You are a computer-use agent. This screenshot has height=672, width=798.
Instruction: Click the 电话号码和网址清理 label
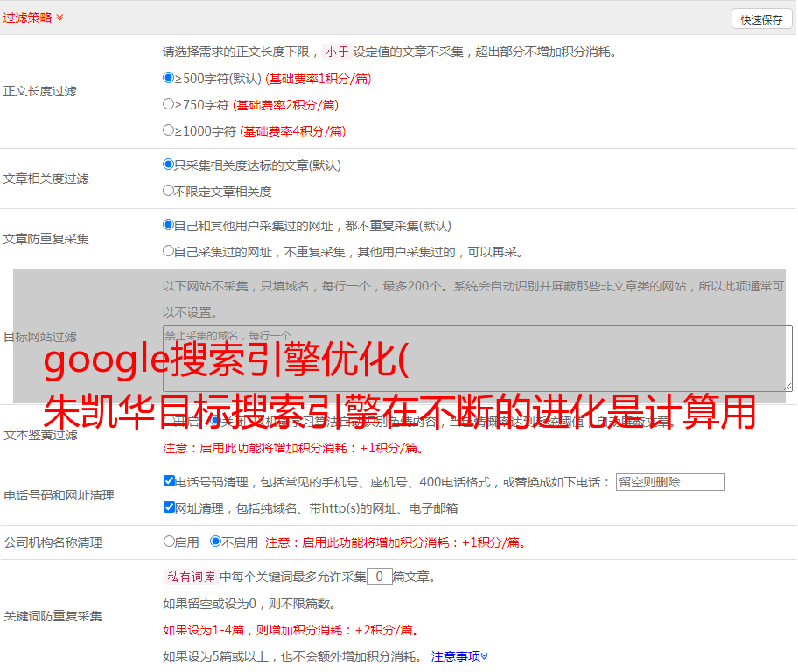(59, 495)
